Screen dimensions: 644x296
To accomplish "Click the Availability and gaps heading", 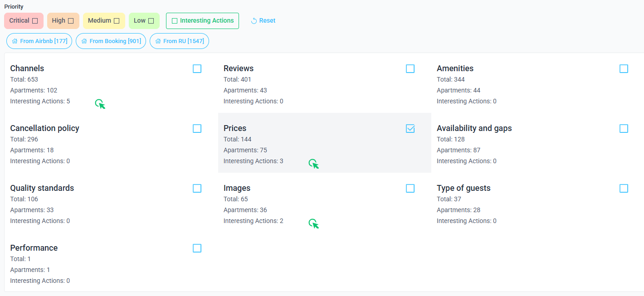I will click(474, 128).
